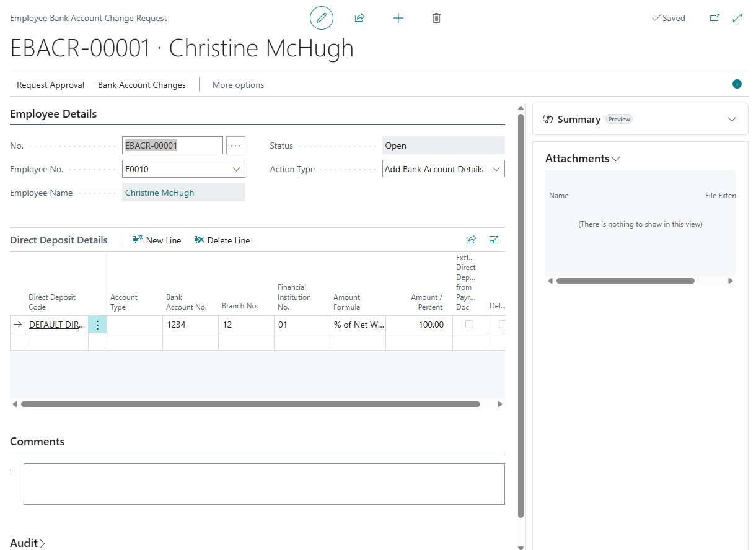Click the Preview badge next to Summary
Viewport: 756px width, 550px height.
click(x=619, y=120)
